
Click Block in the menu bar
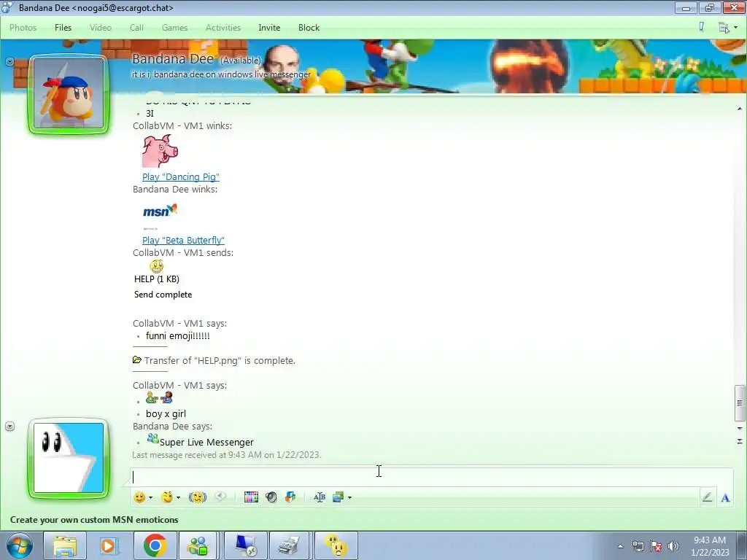coord(309,28)
